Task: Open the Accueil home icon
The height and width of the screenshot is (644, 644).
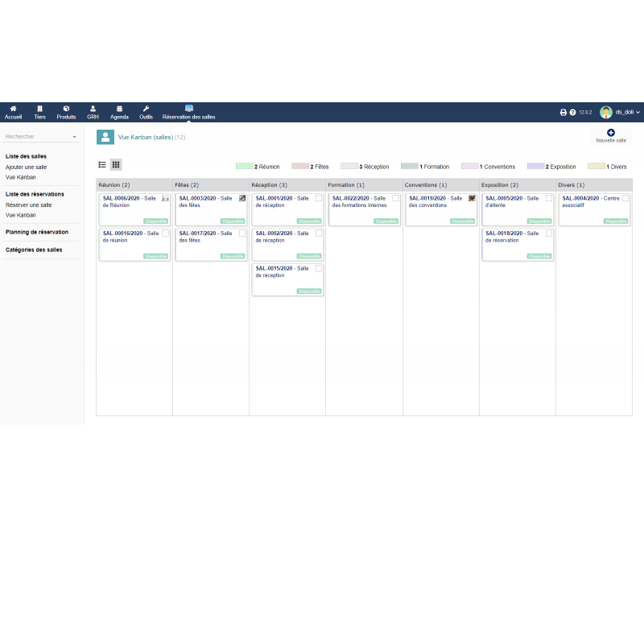Action: pos(13,109)
